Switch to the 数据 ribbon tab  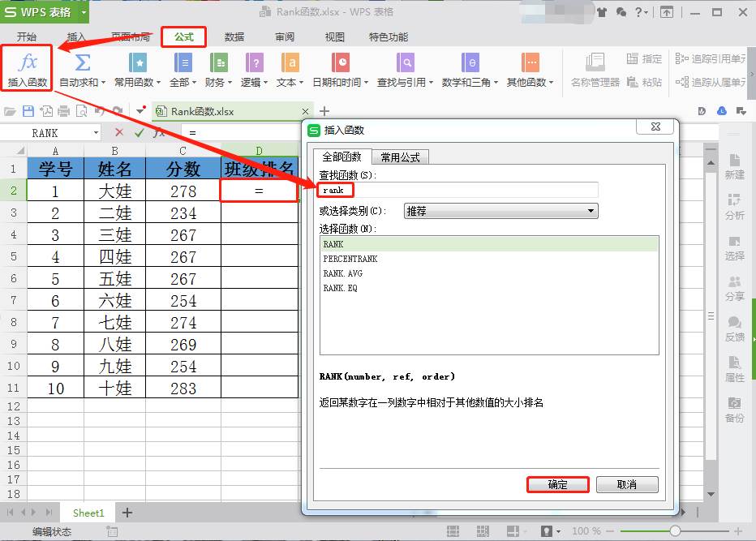pyautogui.click(x=234, y=36)
